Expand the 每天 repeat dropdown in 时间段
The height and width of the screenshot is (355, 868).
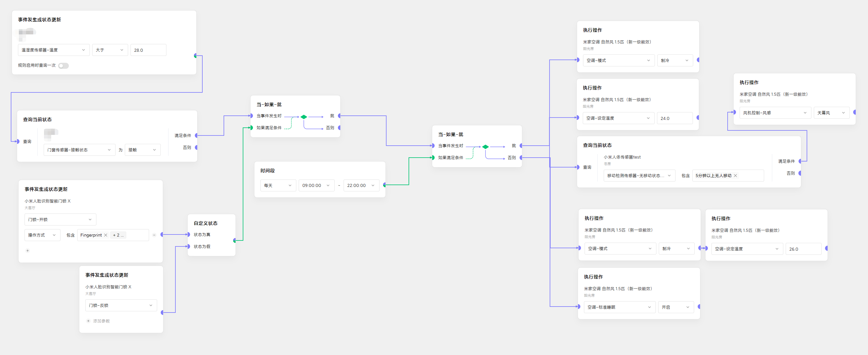(x=278, y=185)
